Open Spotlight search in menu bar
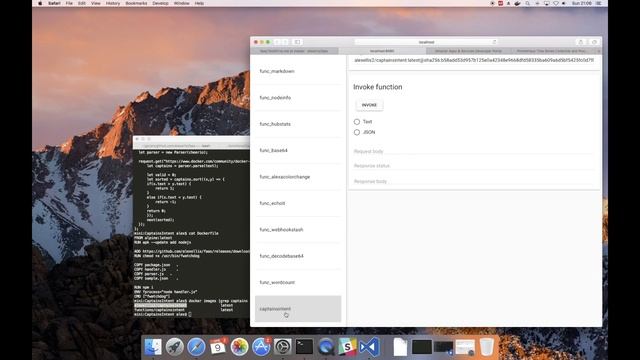Viewport: 640px width, 360px height. point(527,3)
